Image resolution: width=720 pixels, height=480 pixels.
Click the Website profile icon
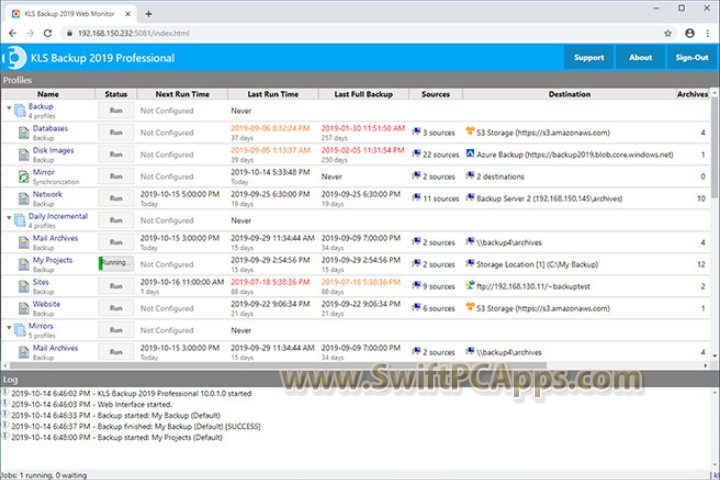(24, 308)
